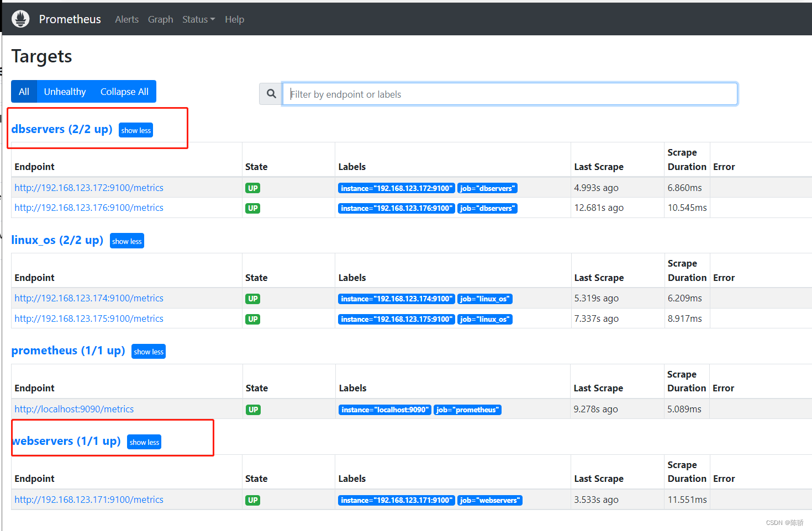Click the job="prometheus" label
The height and width of the screenshot is (531, 812).
(467, 410)
